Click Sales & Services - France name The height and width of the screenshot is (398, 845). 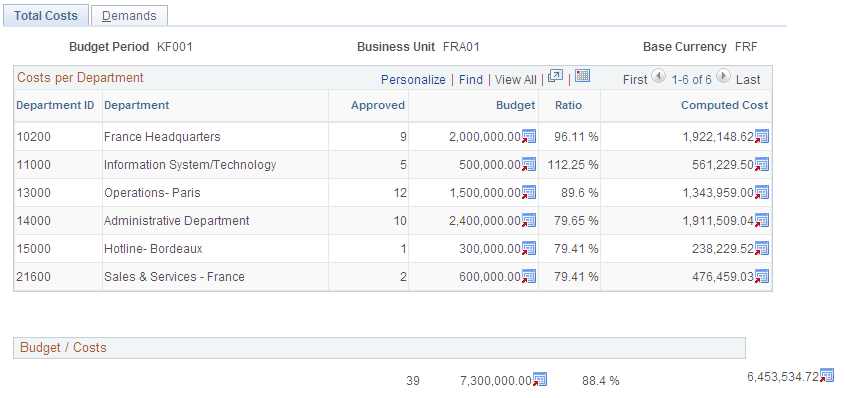pos(174,277)
